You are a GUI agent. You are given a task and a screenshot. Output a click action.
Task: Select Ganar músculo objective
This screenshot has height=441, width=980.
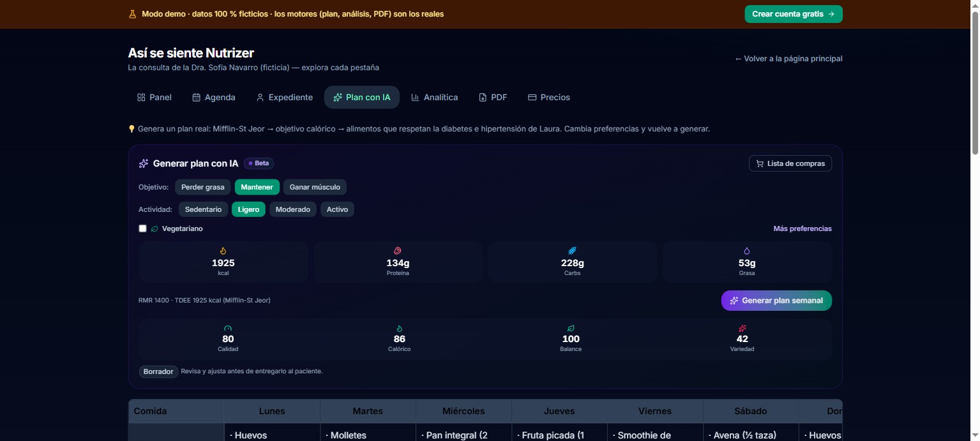coord(315,187)
